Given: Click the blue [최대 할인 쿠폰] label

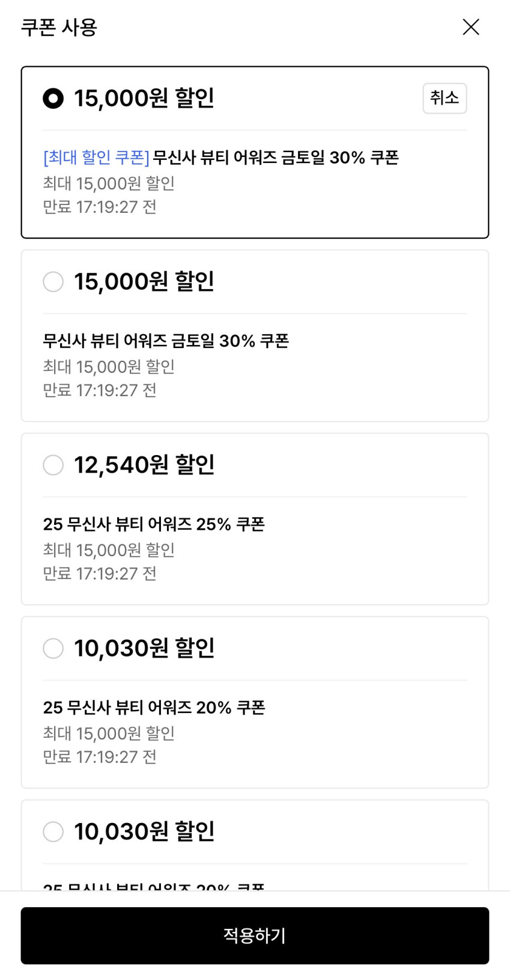Looking at the screenshot, I should [96, 158].
